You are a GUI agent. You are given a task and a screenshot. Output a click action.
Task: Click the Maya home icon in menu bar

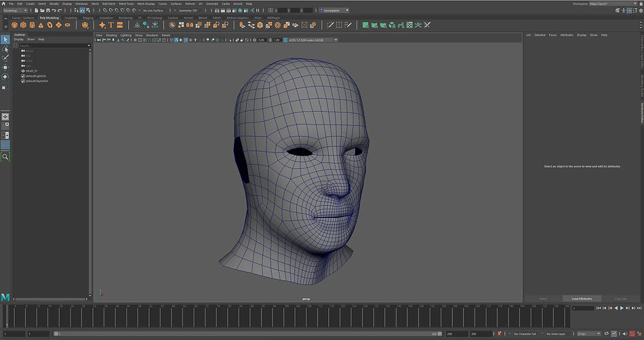click(3, 3)
